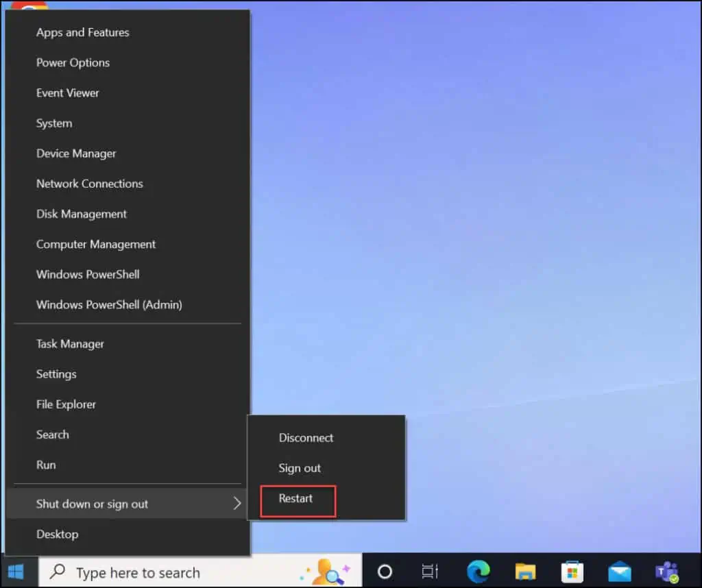Start Windows PowerShell (non-admin)

coord(127,274)
